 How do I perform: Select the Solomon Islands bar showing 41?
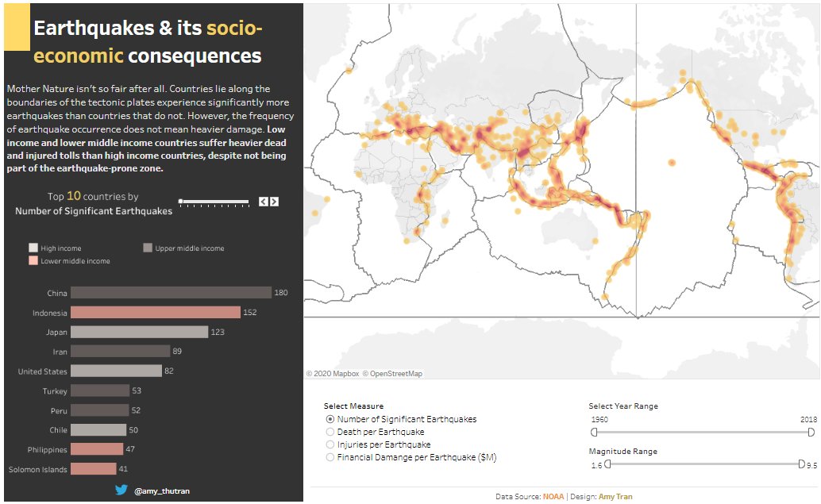[93, 469]
